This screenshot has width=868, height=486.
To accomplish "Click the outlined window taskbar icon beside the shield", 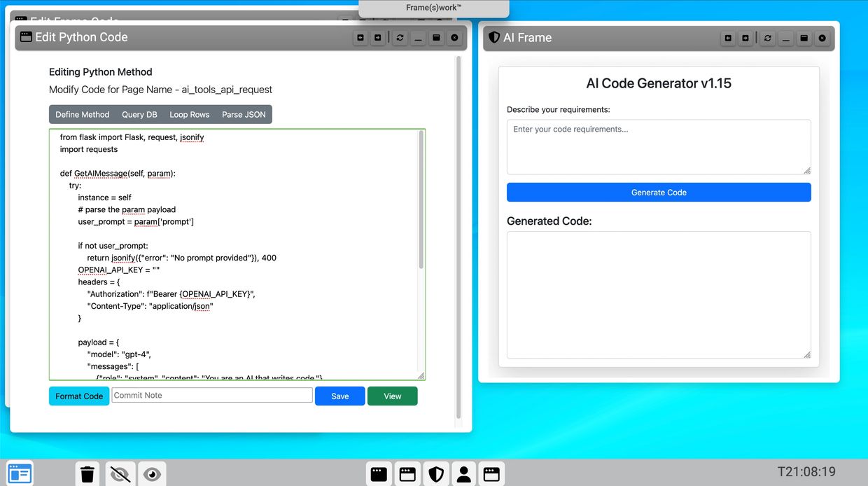I will tap(407, 474).
